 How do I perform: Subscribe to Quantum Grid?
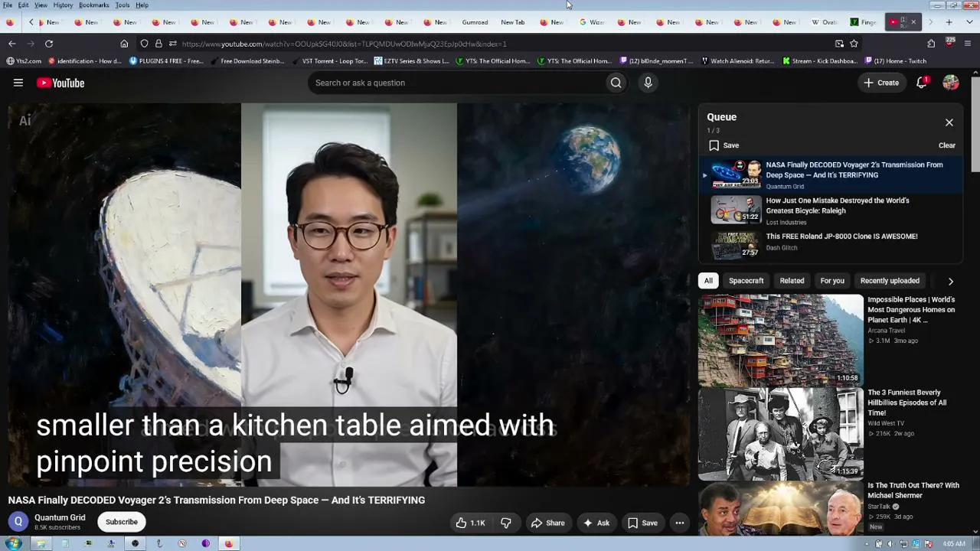[x=122, y=522]
